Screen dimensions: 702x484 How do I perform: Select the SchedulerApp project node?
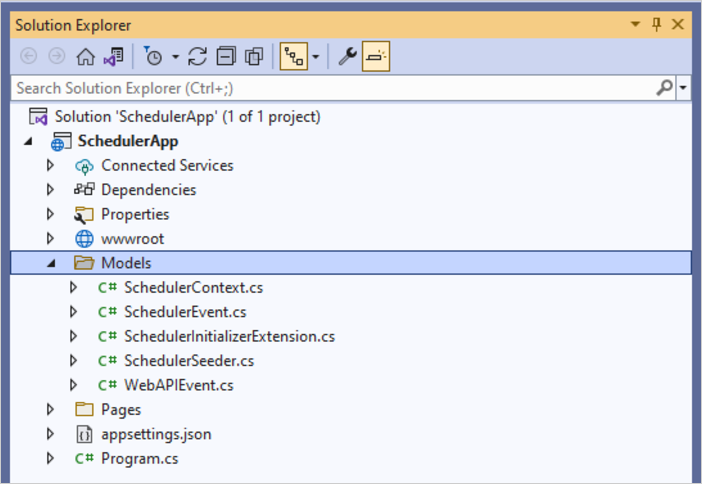coord(128,141)
